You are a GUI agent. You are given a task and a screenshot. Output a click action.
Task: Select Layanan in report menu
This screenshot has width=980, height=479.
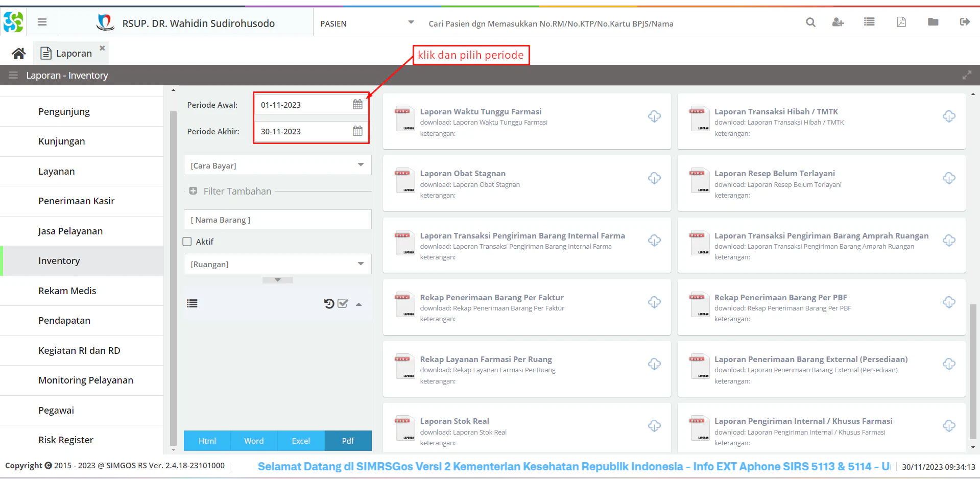click(x=82, y=172)
